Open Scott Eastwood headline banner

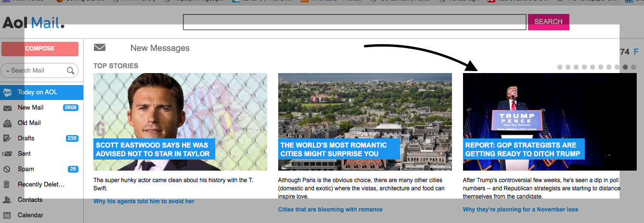coord(154,149)
